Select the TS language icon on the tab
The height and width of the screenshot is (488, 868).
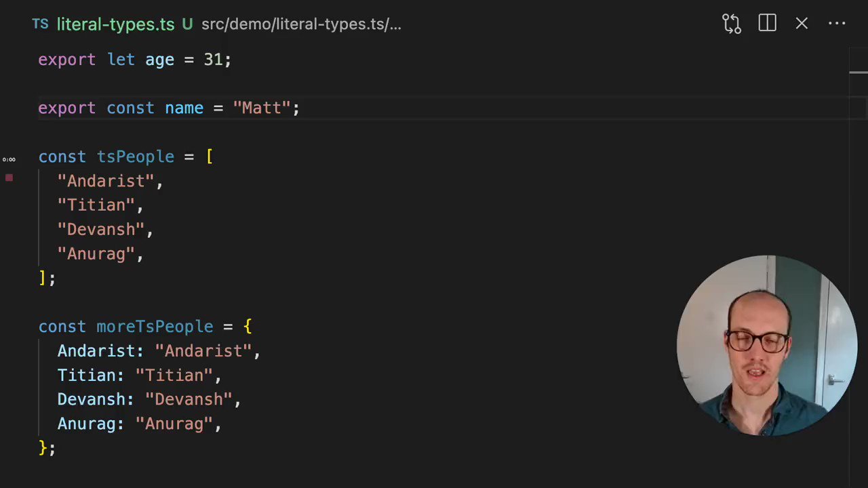coord(40,24)
